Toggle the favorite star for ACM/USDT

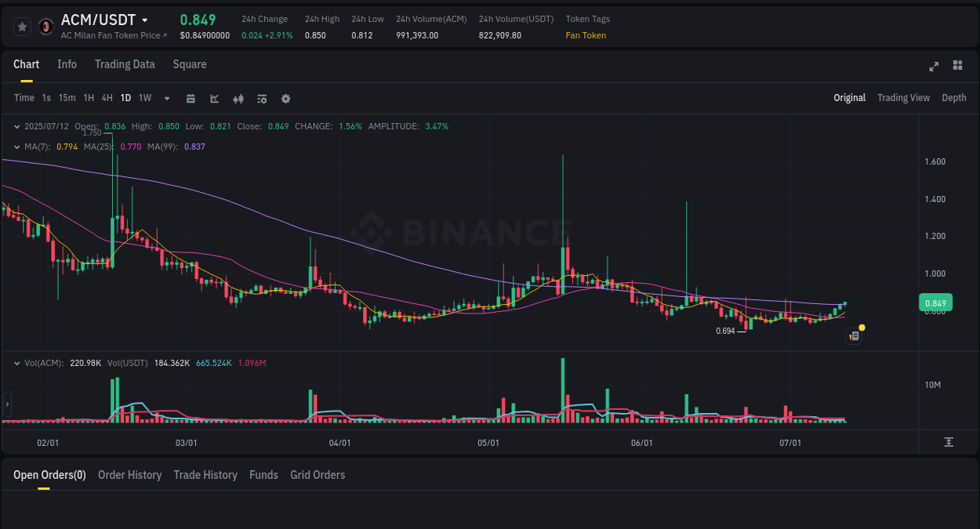(21, 26)
